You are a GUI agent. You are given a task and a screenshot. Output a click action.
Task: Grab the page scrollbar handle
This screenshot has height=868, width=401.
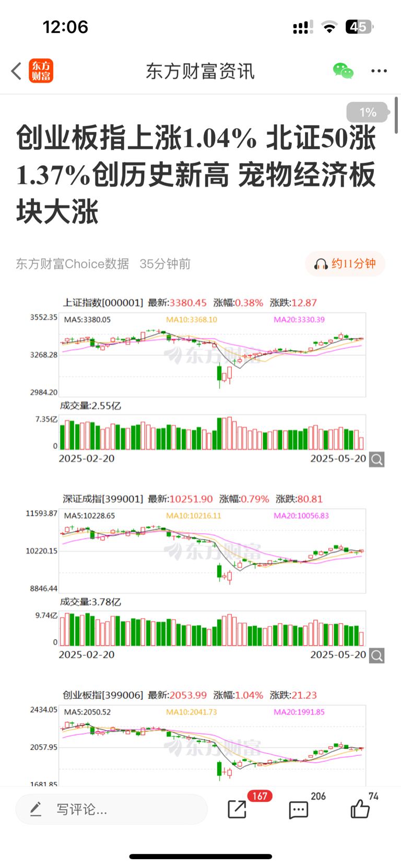(397, 115)
